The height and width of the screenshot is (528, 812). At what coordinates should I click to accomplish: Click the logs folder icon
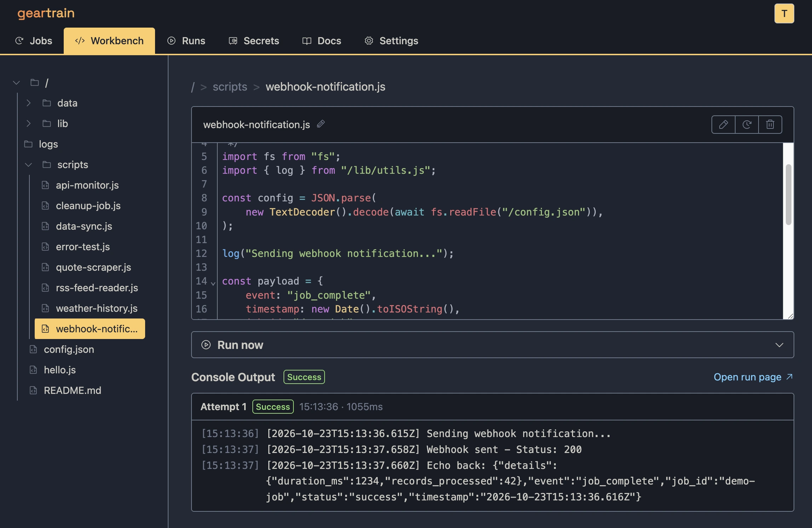pyautogui.click(x=28, y=144)
